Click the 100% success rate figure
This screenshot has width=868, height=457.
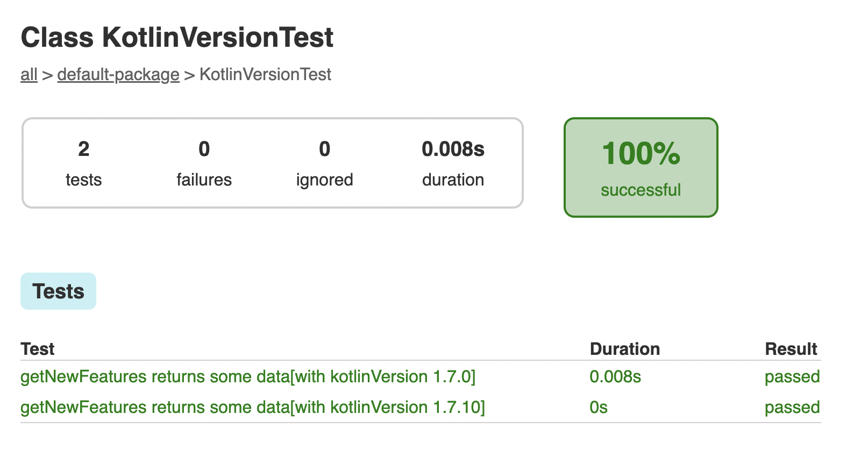(x=641, y=154)
